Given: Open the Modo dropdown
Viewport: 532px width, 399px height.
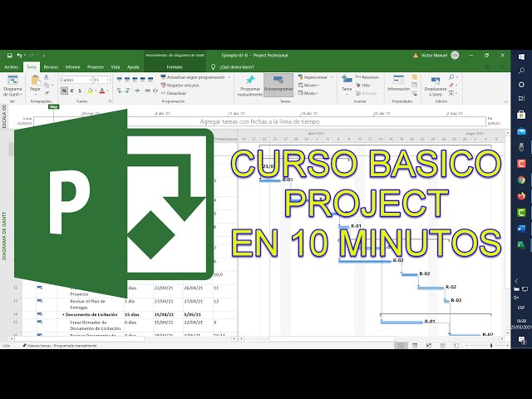Looking at the screenshot, I should coord(308,93).
